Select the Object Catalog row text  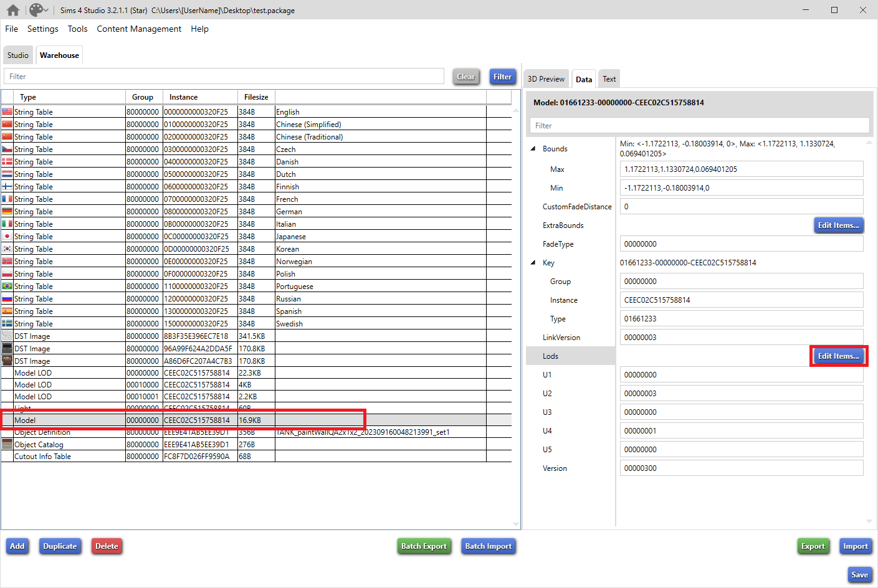click(39, 445)
